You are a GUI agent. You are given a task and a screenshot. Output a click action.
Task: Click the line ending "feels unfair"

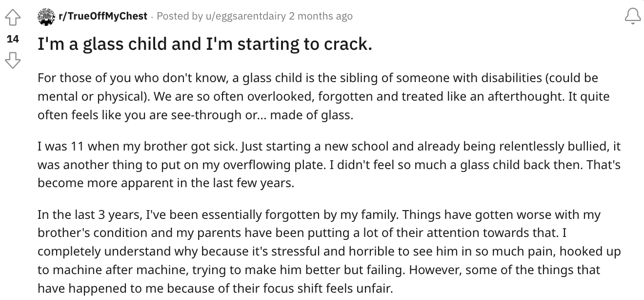click(215, 288)
